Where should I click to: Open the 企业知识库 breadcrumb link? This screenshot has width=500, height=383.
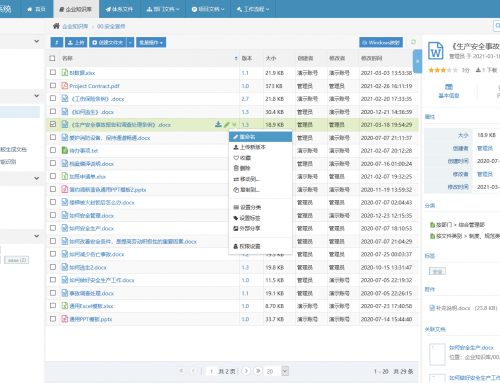[x=75, y=26]
